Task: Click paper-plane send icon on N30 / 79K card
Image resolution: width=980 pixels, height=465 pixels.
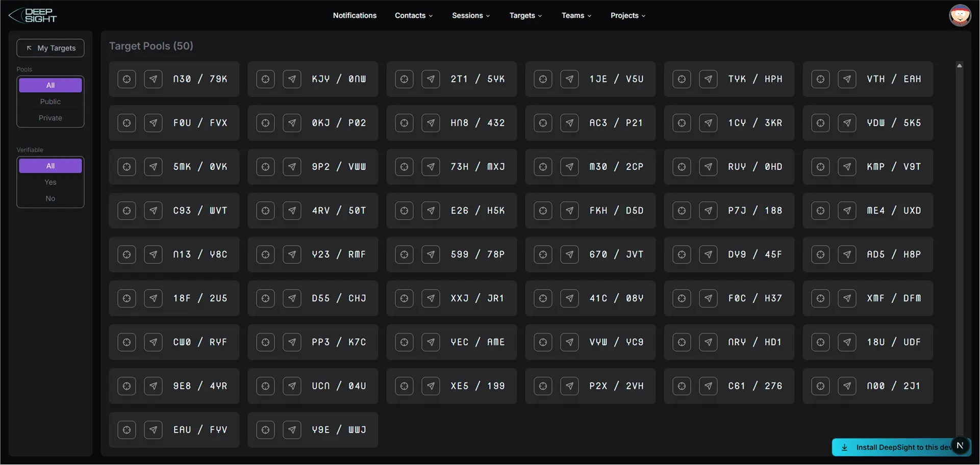Action: point(153,79)
